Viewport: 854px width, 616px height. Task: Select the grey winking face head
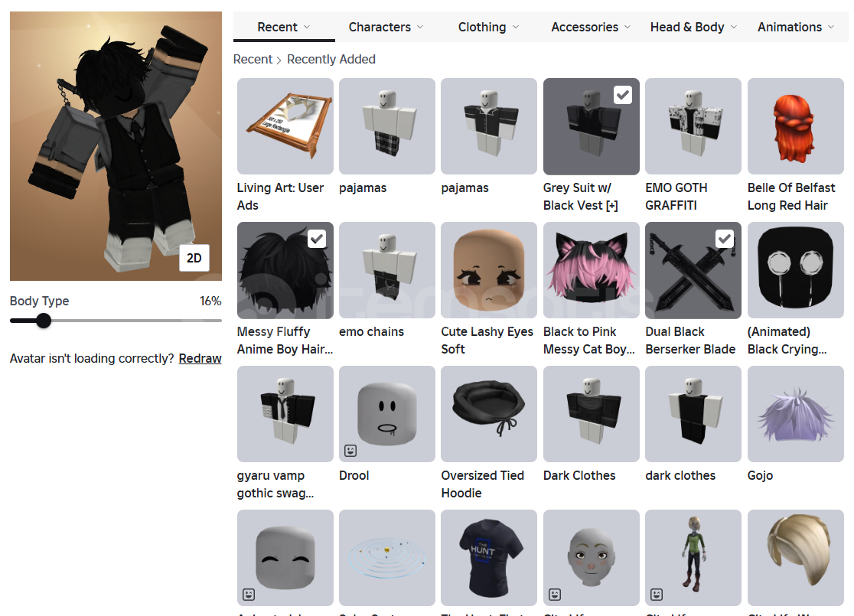[x=591, y=558]
